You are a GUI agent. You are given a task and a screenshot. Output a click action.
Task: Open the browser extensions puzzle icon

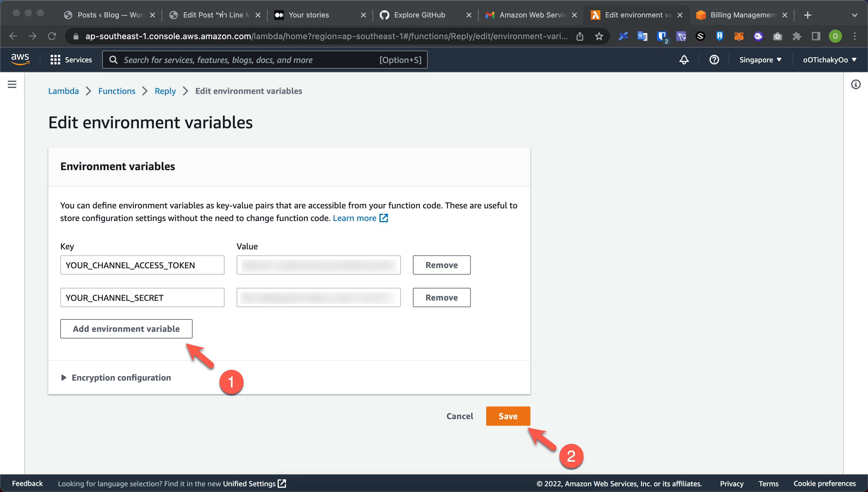pos(797,36)
